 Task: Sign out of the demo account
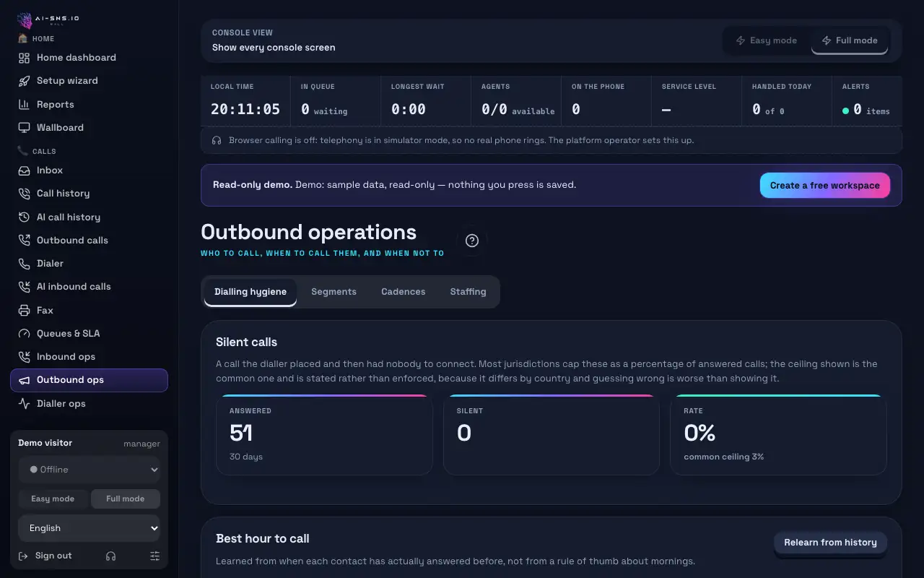point(45,556)
